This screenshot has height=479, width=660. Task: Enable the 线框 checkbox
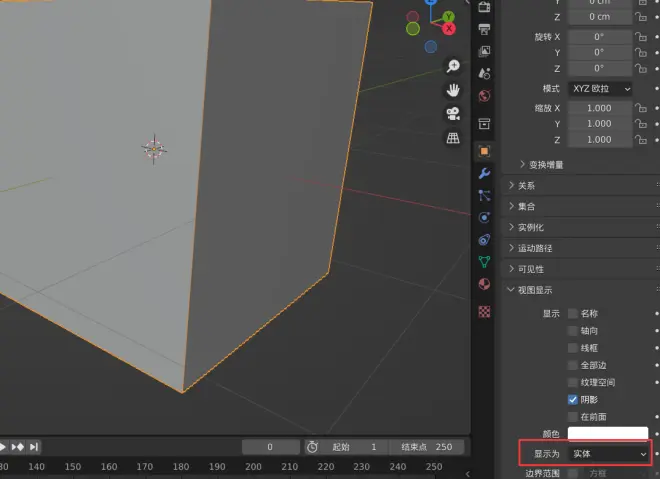point(572,348)
